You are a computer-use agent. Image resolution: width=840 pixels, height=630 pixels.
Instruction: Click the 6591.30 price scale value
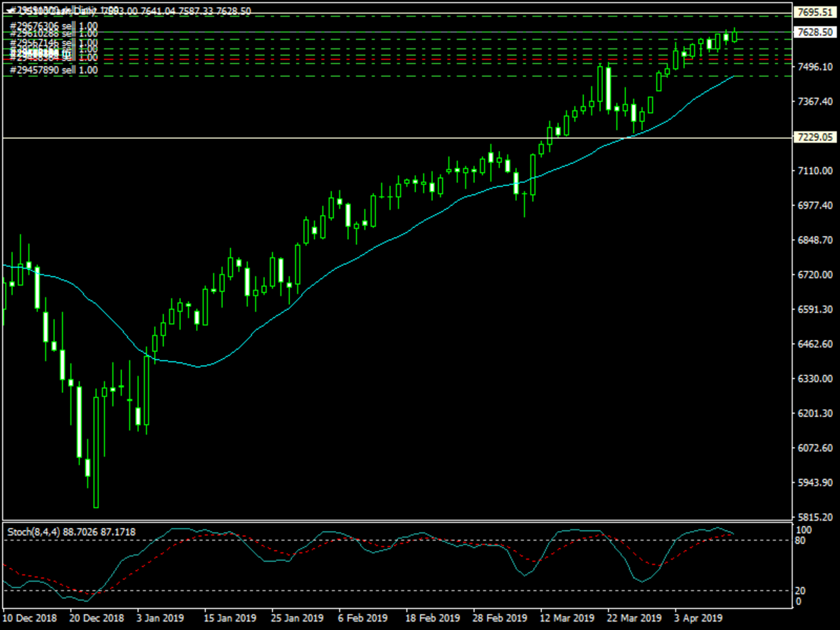815,310
